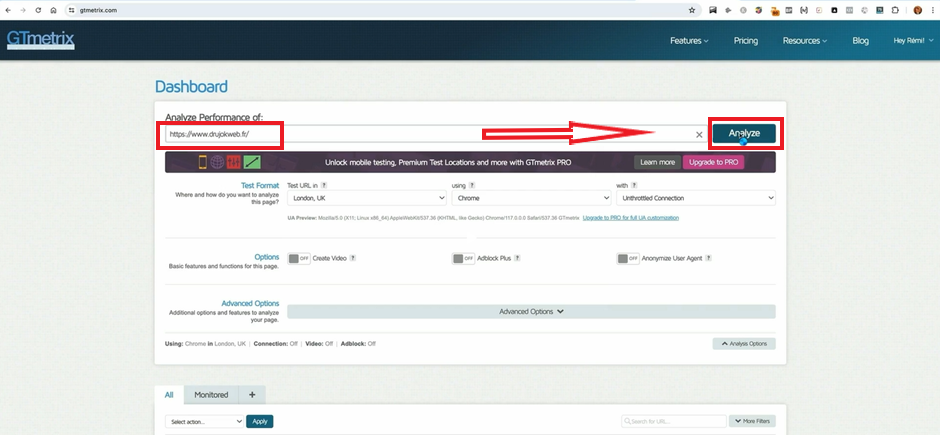940x435 pixels.
Task: Open the 'Hey Rémi!' account menu
Action: tap(913, 41)
